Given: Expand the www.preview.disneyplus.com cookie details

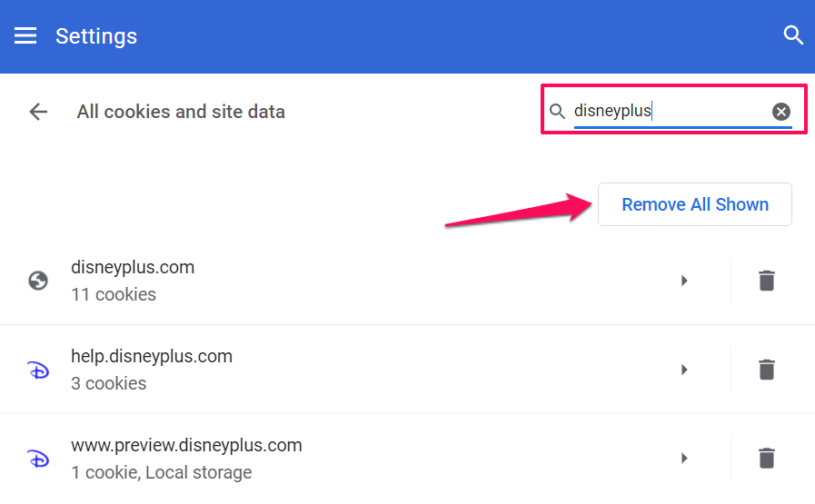Looking at the screenshot, I should point(684,459).
